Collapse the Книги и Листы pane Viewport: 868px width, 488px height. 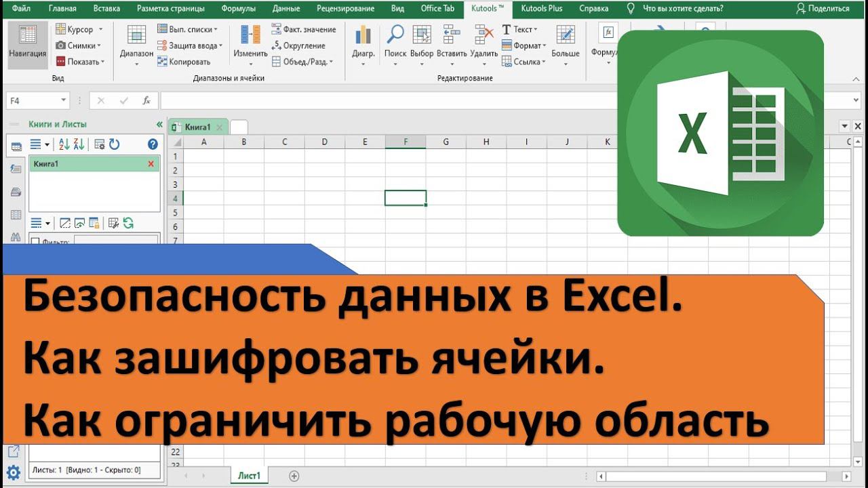click(x=159, y=125)
